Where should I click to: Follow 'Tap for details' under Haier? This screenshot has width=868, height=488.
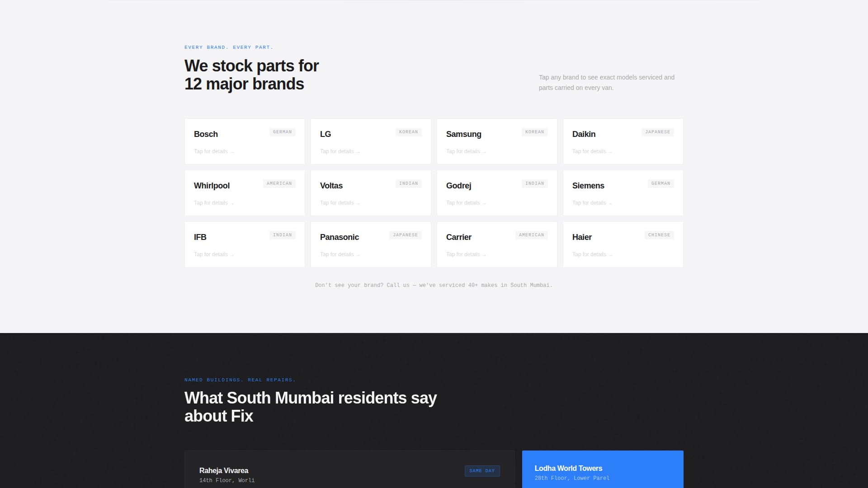[x=592, y=254]
